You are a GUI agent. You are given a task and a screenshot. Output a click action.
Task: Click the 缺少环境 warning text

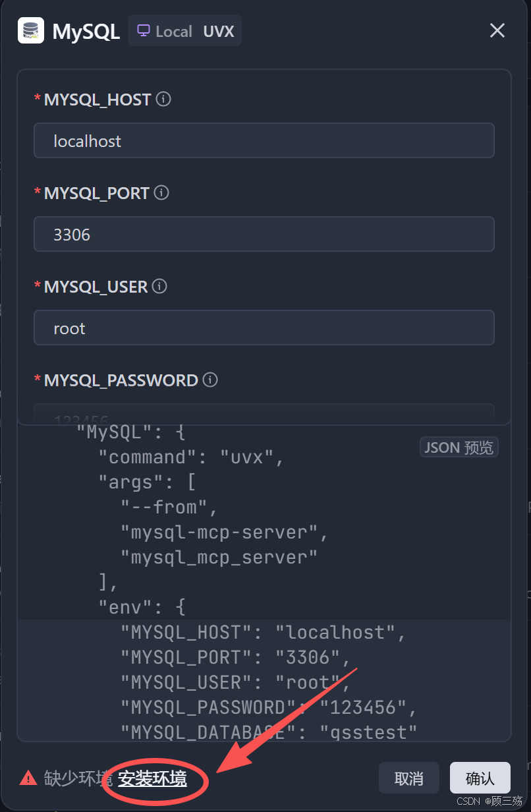(78, 778)
